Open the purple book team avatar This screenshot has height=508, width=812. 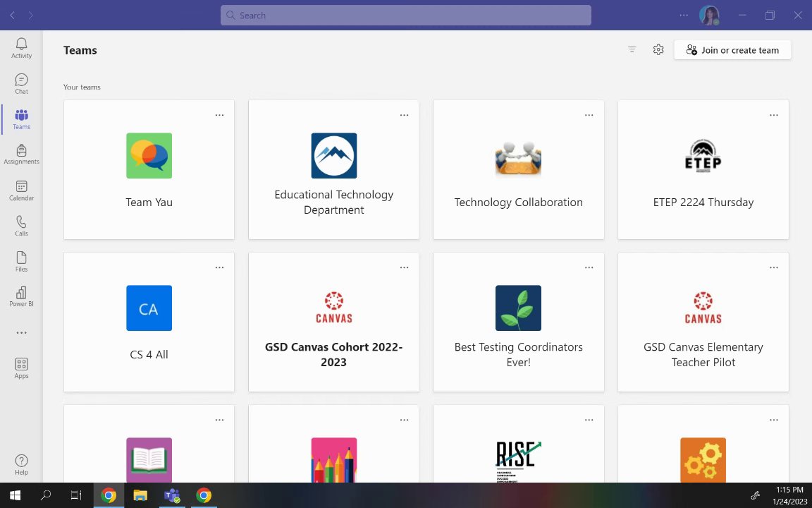click(149, 460)
